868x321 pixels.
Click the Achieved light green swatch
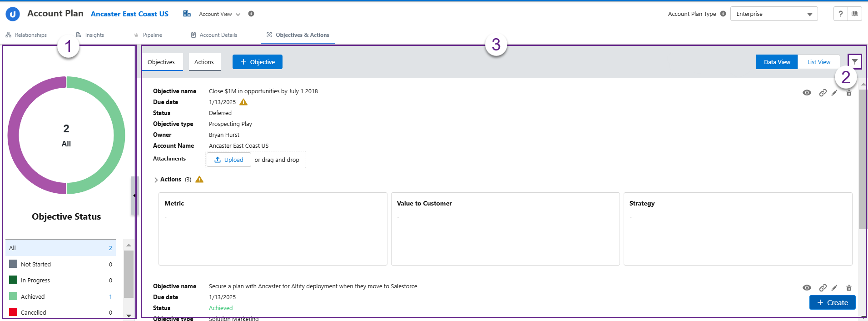coord(13,296)
